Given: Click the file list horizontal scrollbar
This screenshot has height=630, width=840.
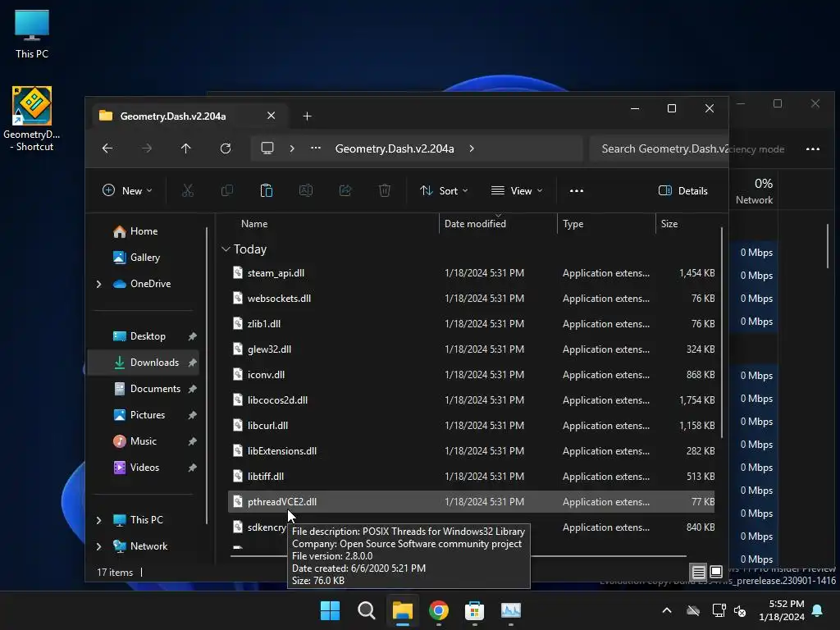Looking at the screenshot, I should pyautogui.click(x=459, y=557).
